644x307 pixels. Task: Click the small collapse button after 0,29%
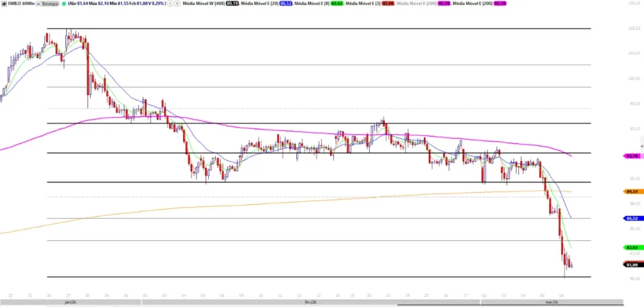click(170, 3)
